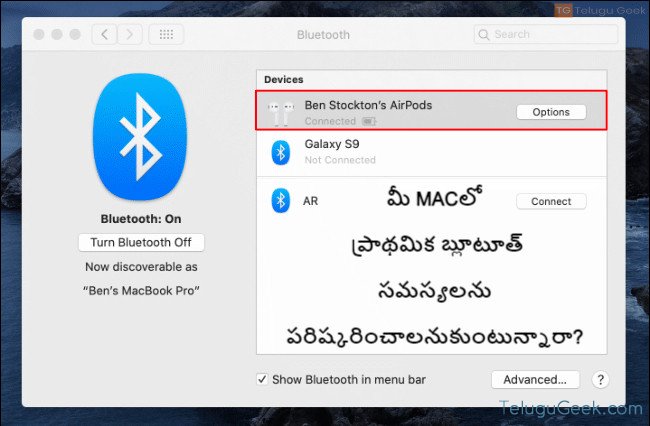Open help with the question mark button
Screen dimensions: 650x426
click(x=600, y=379)
